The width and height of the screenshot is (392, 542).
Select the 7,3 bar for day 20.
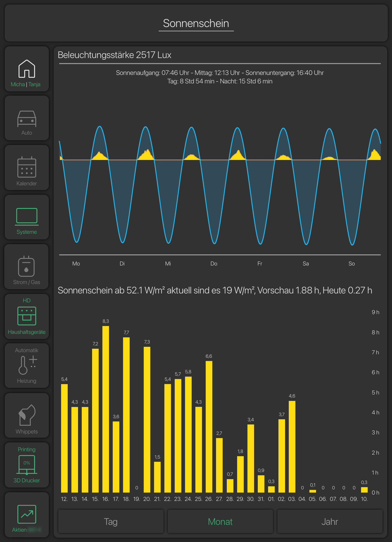coord(147,419)
